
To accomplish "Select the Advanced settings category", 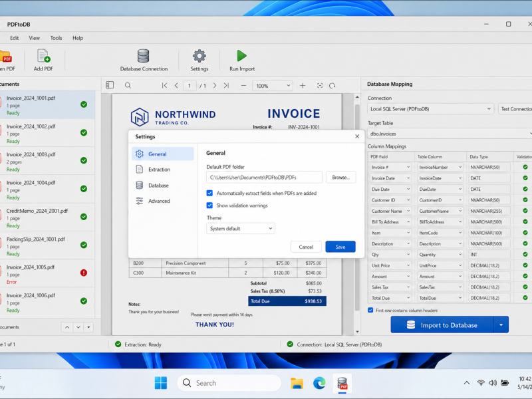I will pos(162,201).
